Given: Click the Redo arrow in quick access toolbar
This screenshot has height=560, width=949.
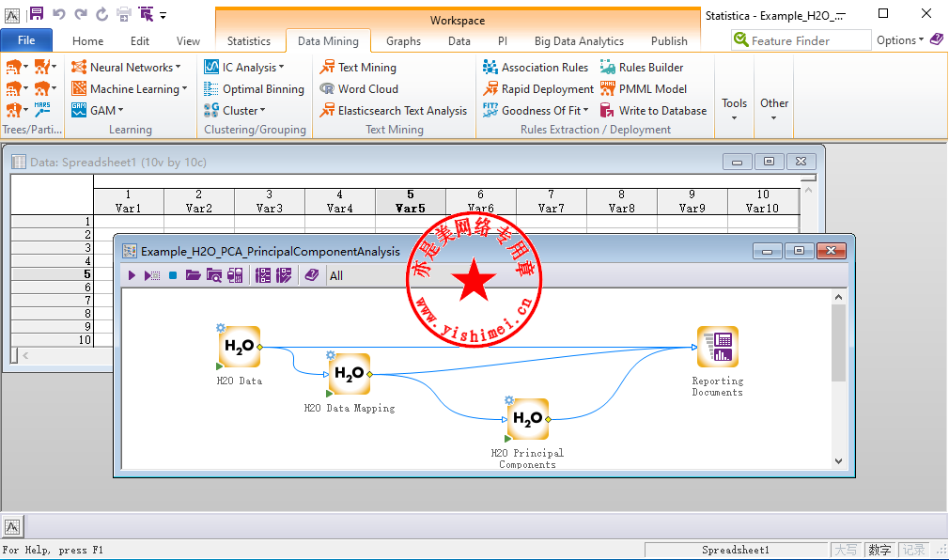Looking at the screenshot, I should (81, 14).
